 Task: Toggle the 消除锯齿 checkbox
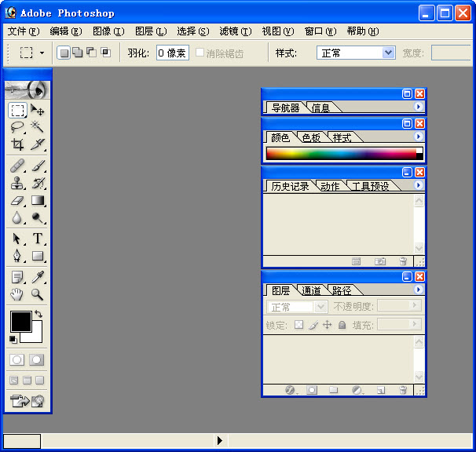click(200, 53)
